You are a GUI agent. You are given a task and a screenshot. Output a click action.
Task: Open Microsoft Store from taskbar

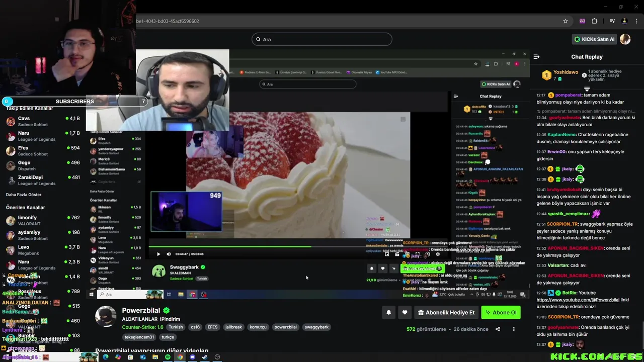pos(130,357)
